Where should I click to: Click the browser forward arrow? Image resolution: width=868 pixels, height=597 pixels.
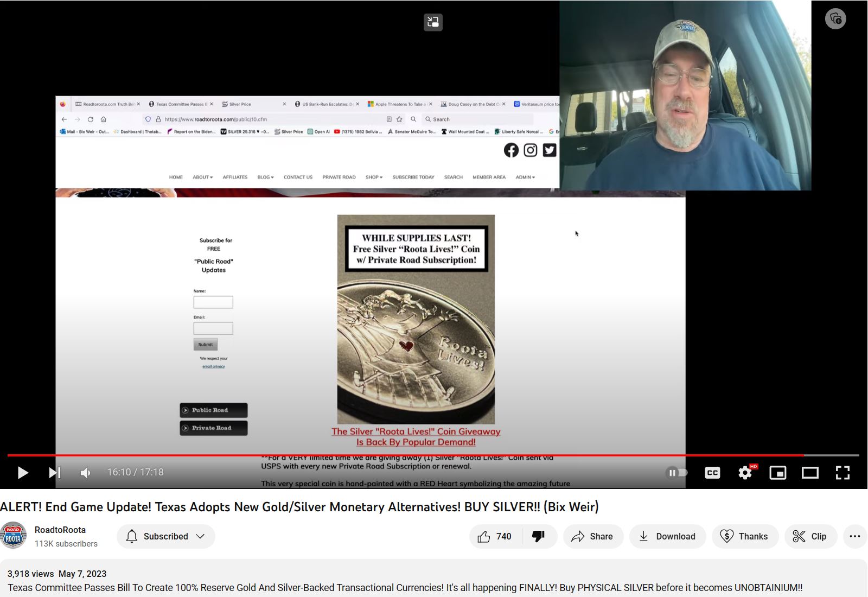[77, 119]
